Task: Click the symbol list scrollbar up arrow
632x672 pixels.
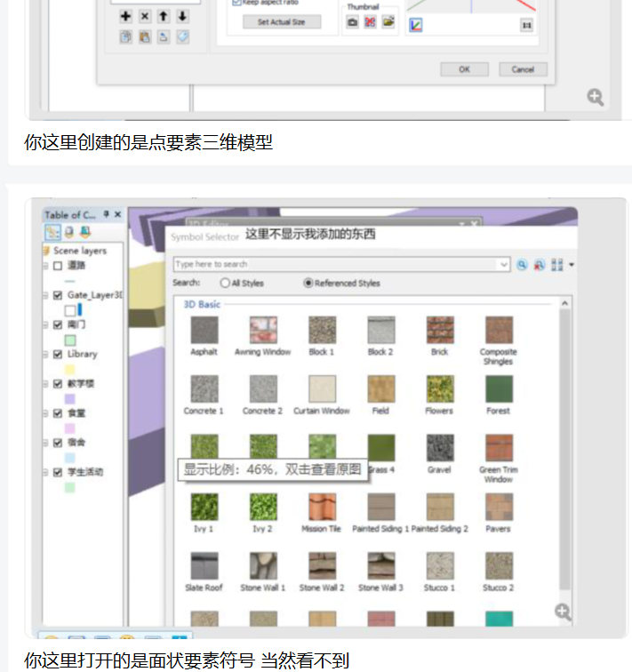Action: coord(564,303)
